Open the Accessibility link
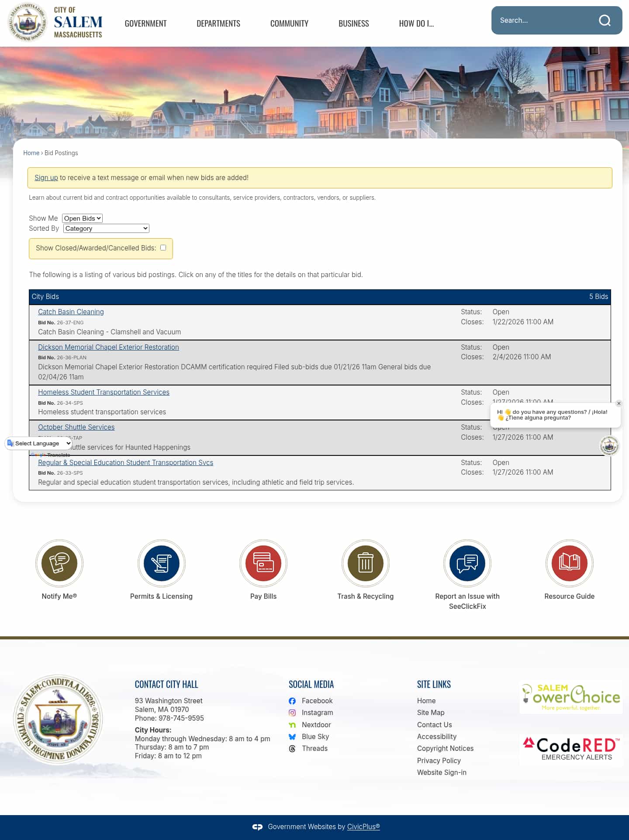 (437, 737)
